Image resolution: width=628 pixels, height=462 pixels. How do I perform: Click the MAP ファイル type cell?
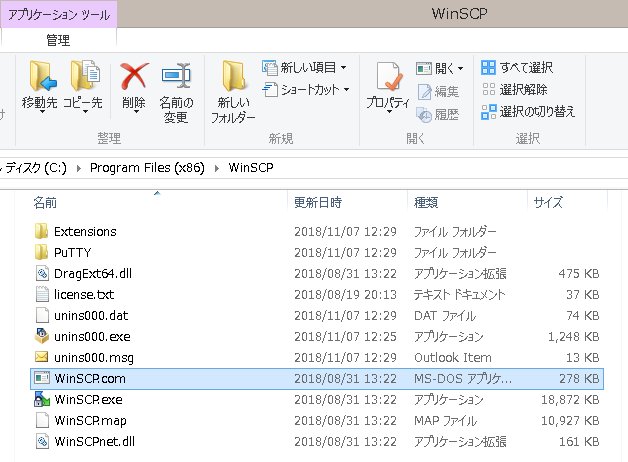(445, 421)
